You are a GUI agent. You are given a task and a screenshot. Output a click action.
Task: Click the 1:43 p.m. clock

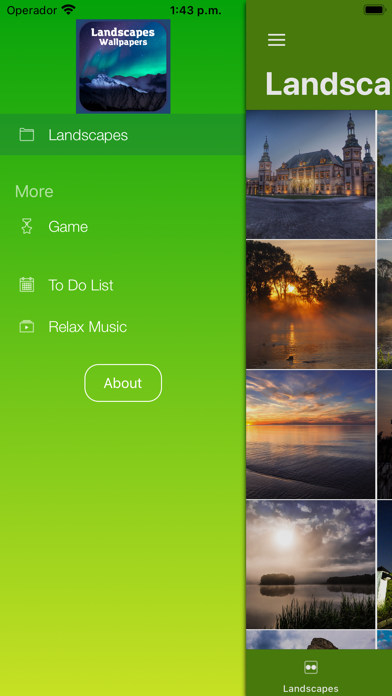(x=195, y=10)
